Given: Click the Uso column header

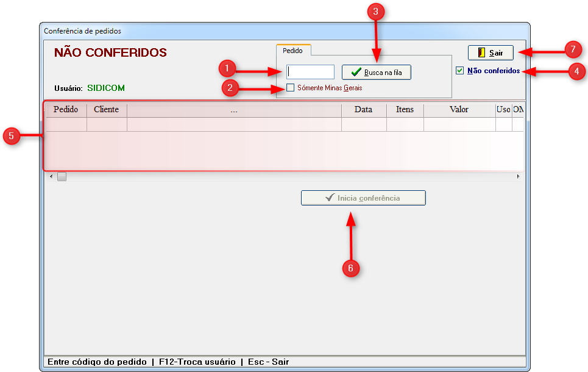Looking at the screenshot, I should (x=504, y=110).
